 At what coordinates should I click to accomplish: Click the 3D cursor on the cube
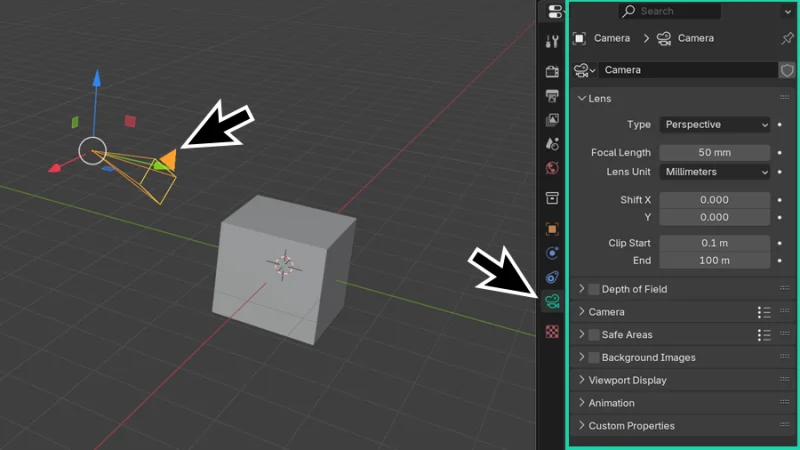click(284, 265)
